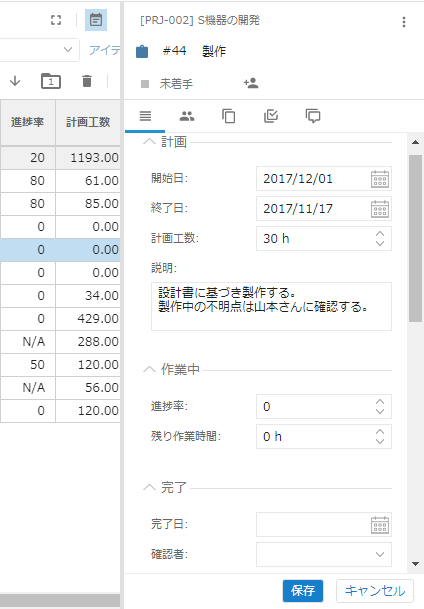Screen dimensions: 424x609
Task: Open the three-dot more options menu
Action: pos(404,22)
